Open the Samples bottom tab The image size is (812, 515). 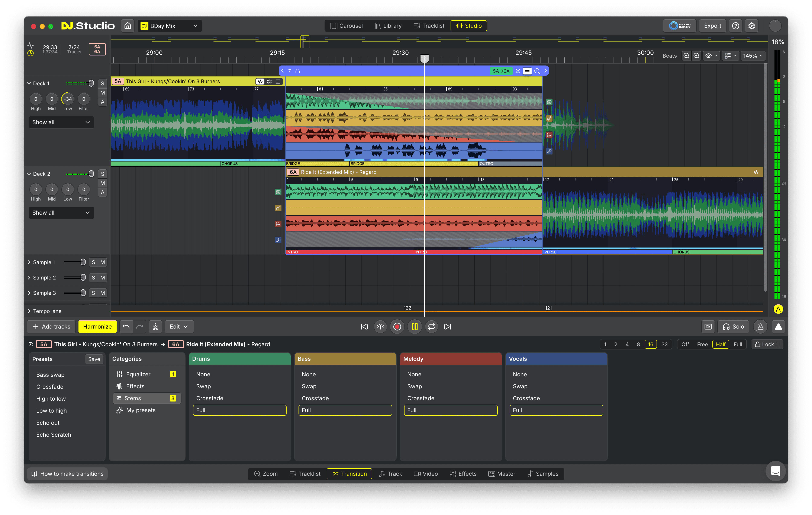point(542,474)
